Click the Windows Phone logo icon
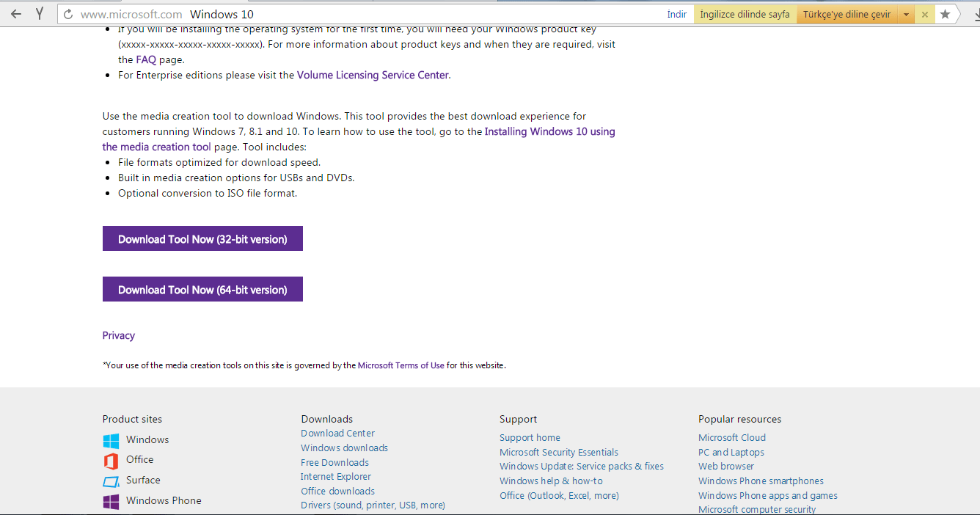Screen dimensions: 980x515 coord(111,502)
